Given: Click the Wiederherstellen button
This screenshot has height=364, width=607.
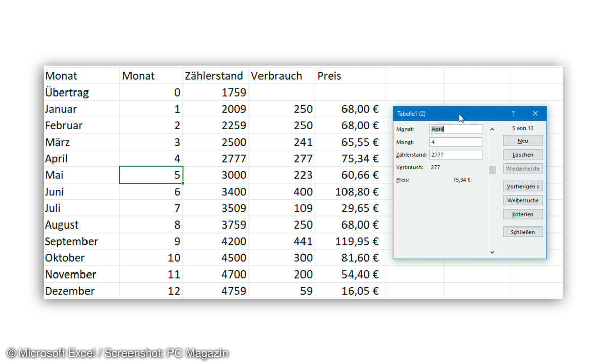Looking at the screenshot, I should [523, 169].
